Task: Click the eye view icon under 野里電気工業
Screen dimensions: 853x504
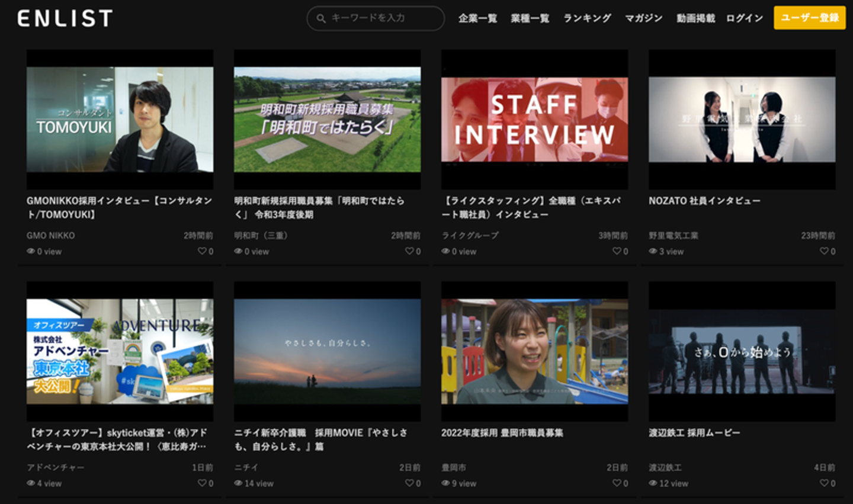Action: 653,251
